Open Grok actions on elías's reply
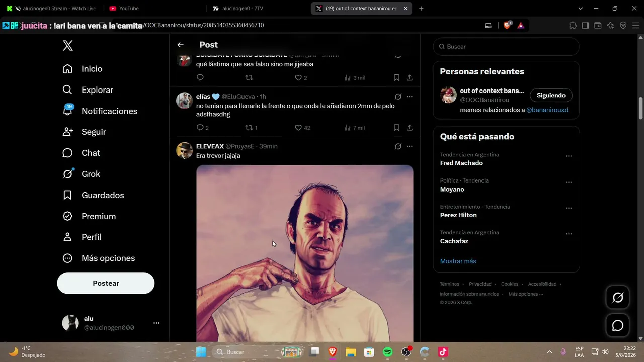 [398, 97]
